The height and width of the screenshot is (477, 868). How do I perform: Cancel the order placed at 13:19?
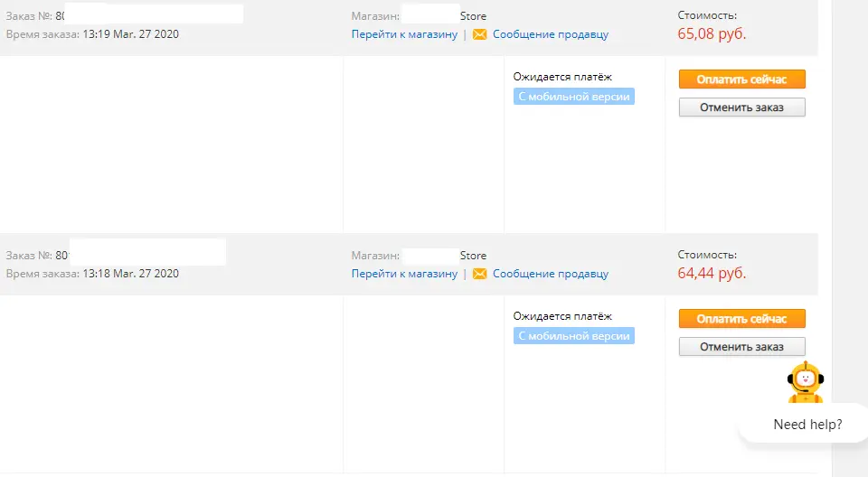point(741,108)
